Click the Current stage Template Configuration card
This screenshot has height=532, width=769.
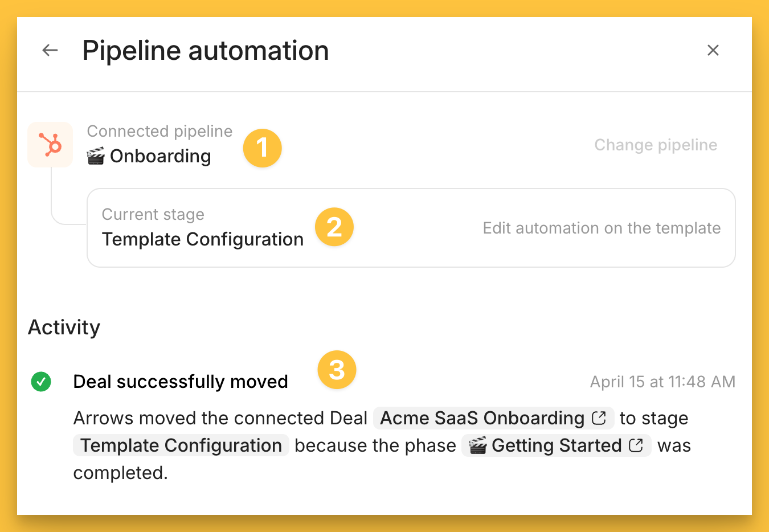(x=410, y=228)
